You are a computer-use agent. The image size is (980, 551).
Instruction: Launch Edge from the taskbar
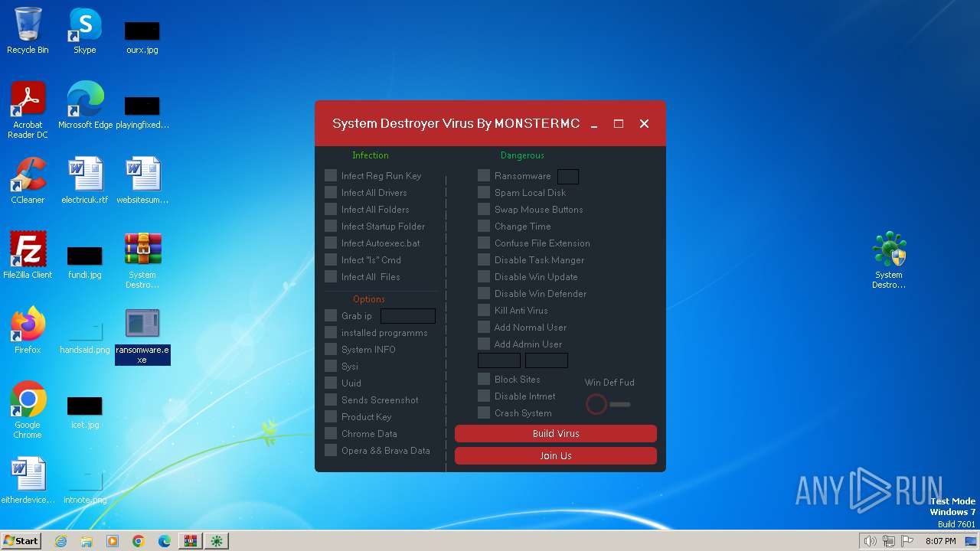point(165,541)
